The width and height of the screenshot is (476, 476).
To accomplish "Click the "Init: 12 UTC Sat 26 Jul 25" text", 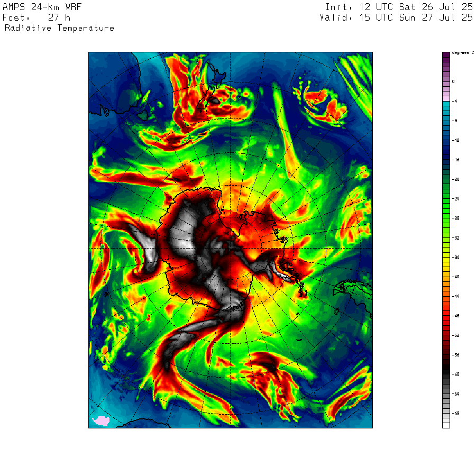I will click(x=399, y=7).
